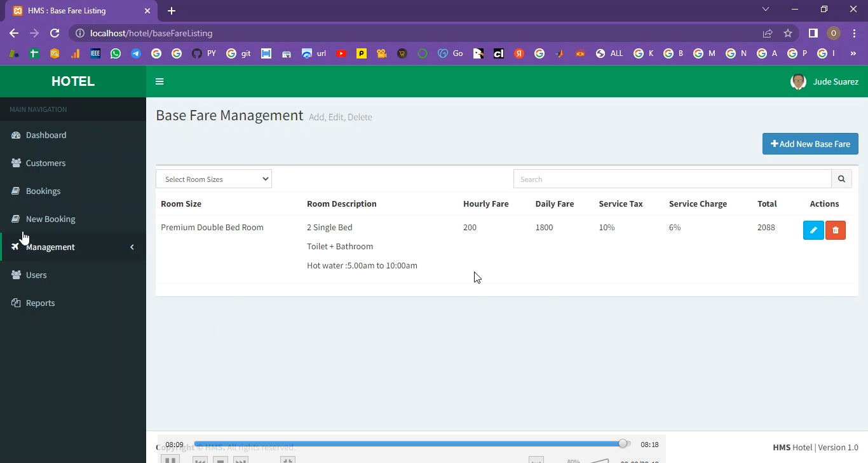Open the YouTube bookmark icon
The height and width of the screenshot is (463, 868).
[x=341, y=54]
